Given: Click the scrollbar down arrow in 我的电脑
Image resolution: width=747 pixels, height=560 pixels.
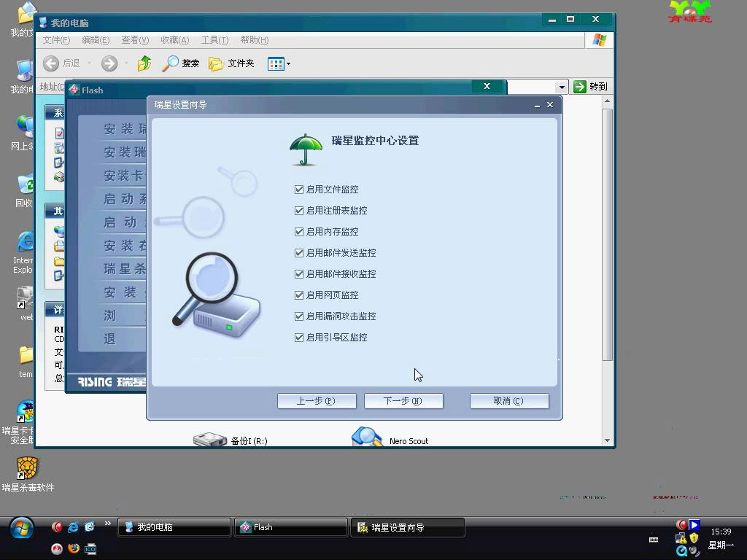Looking at the screenshot, I should (x=607, y=440).
